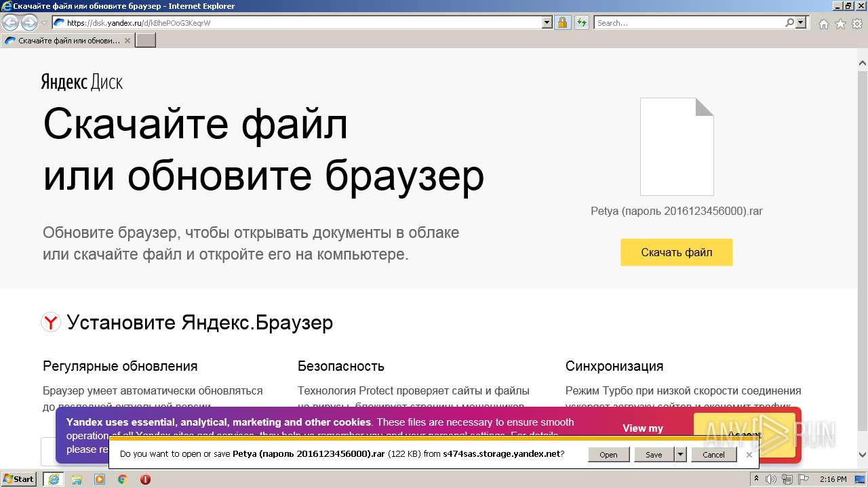Viewport: 868px width, 488px height.
Task: Select the 'Скачайте файл или обнови...' tab
Action: click(x=68, y=41)
